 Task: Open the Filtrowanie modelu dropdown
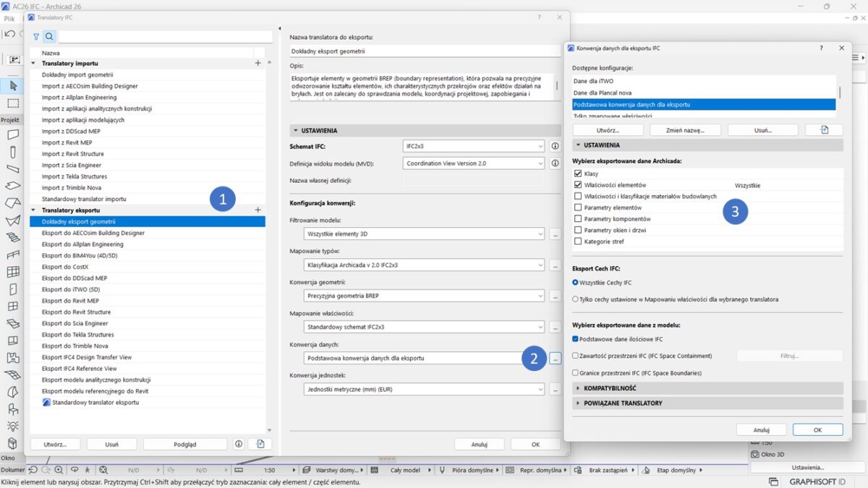(424, 234)
